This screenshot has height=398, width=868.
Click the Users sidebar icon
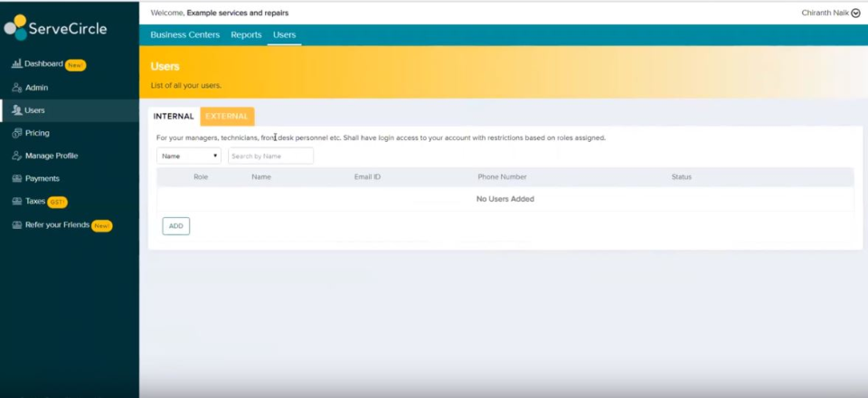pyautogui.click(x=16, y=110)
